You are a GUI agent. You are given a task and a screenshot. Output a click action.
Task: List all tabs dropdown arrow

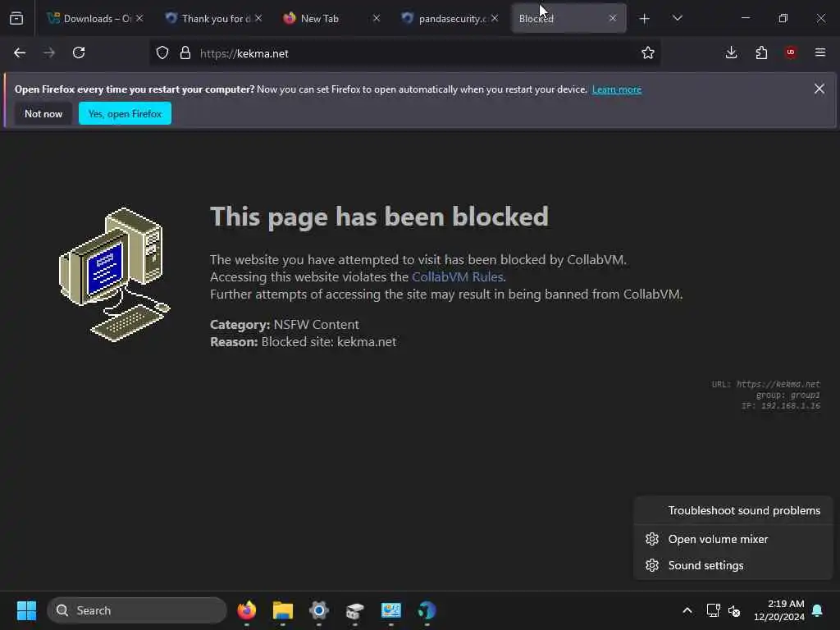tap(677, 18)
